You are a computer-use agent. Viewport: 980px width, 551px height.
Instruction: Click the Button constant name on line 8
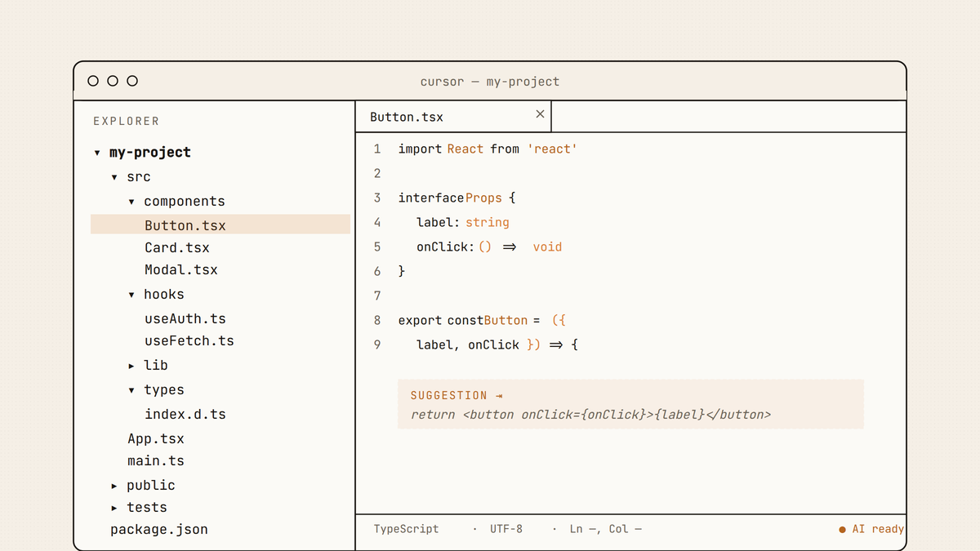coord(506,320)
